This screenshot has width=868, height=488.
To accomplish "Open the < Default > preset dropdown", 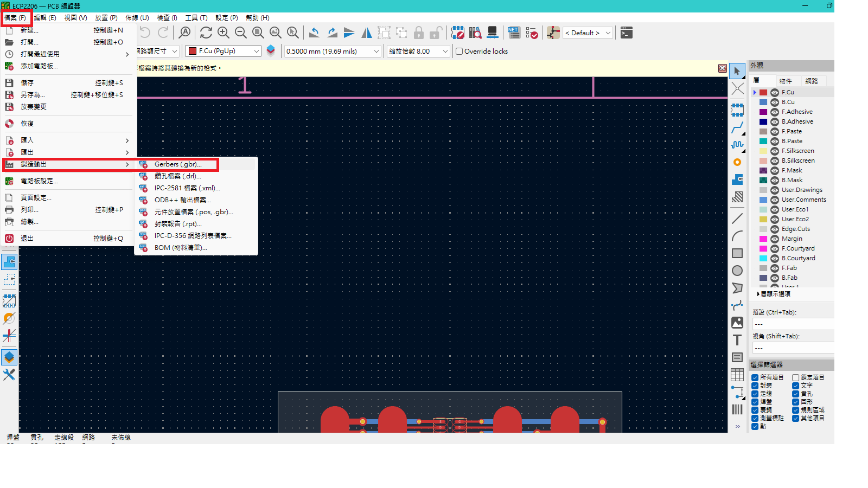I will click(x=588, y=33).
